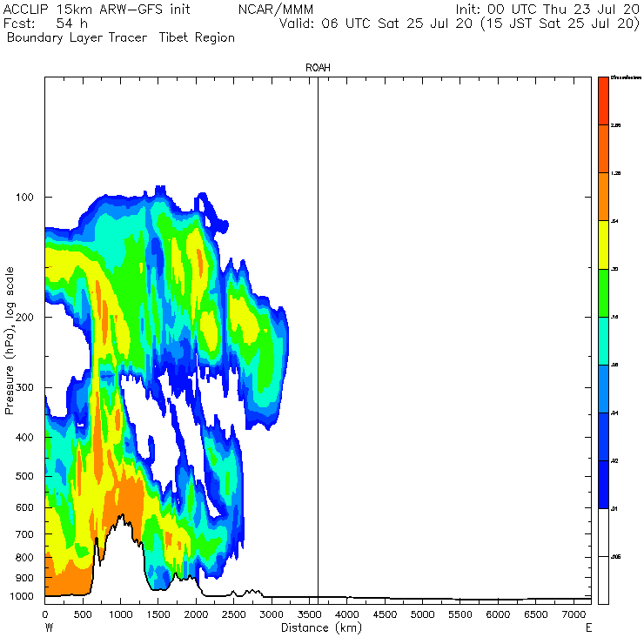
Task: Click the .04 colorbar value label
Action: click(x=614, y=413)
